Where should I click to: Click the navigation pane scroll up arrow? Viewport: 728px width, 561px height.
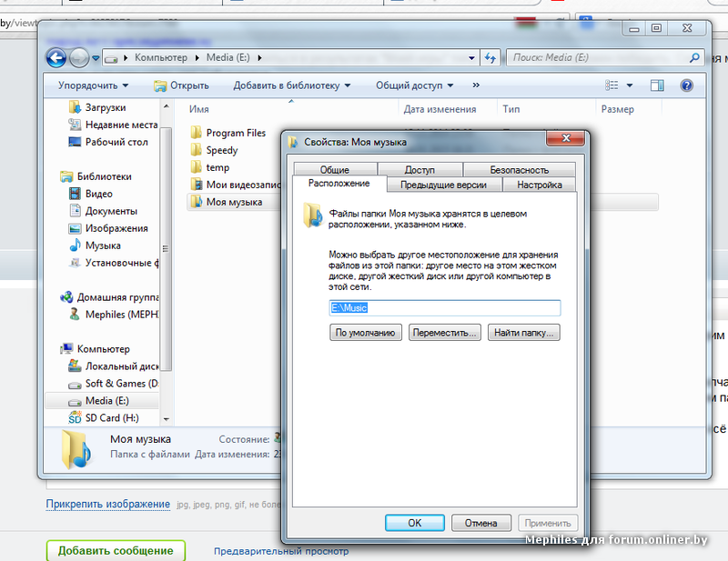point(167,106)
